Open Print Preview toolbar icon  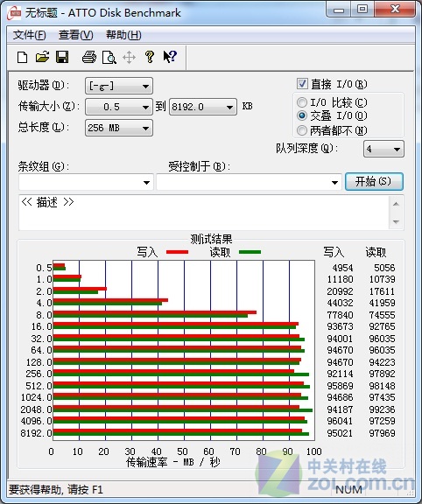pos(109,58)
